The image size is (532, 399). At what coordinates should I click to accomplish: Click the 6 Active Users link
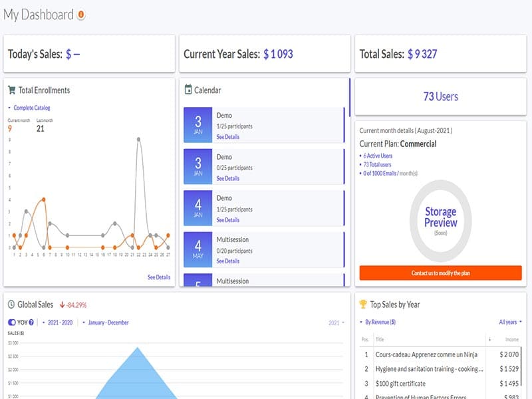tap(377, 156)
